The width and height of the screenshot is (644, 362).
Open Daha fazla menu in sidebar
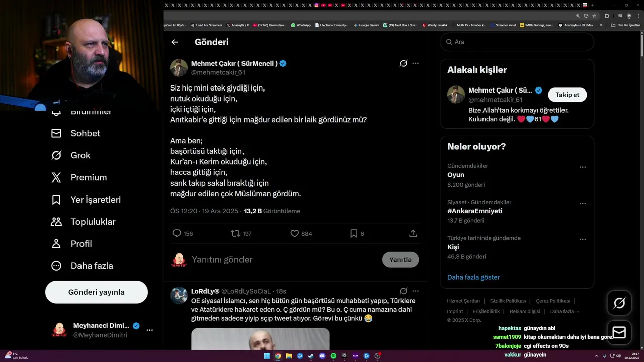point(82,266)
